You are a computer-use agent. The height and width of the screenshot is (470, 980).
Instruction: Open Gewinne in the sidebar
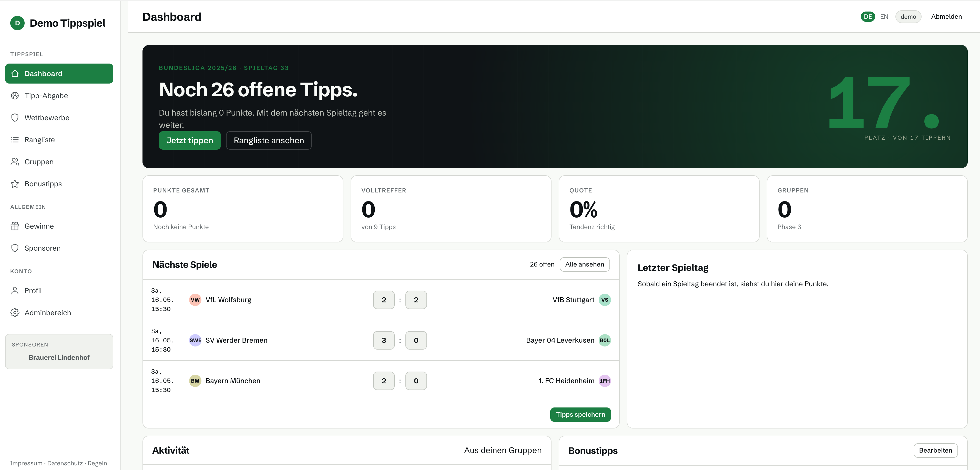pos(59,226)
